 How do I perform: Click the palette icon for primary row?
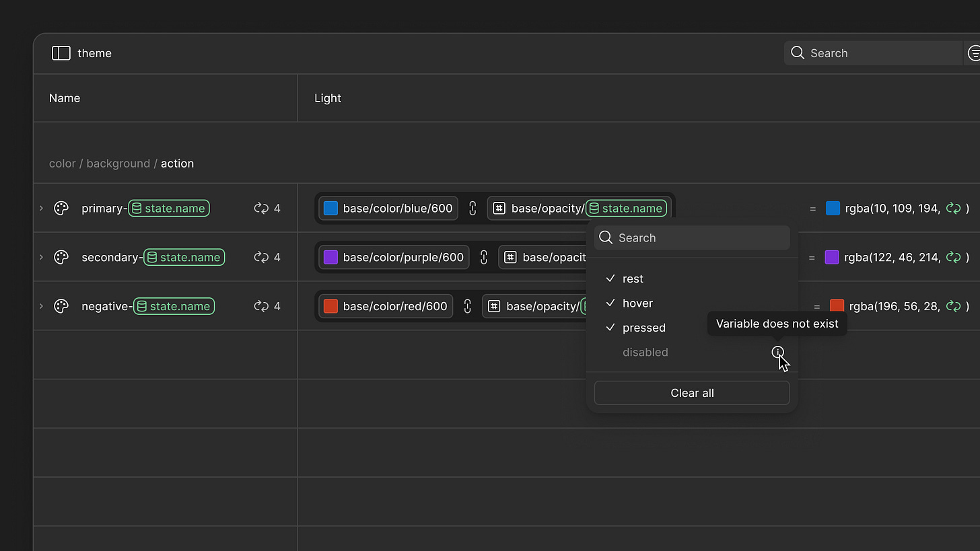click(61, 209)
